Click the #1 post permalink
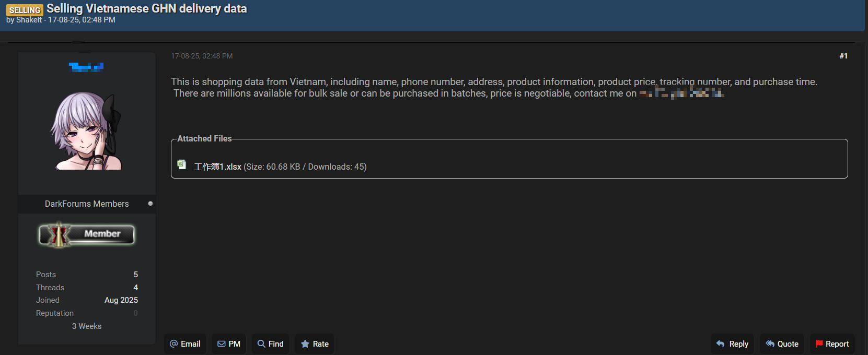Image resolution: width=868 pixels, height=355 pixels. coord(843,56)
